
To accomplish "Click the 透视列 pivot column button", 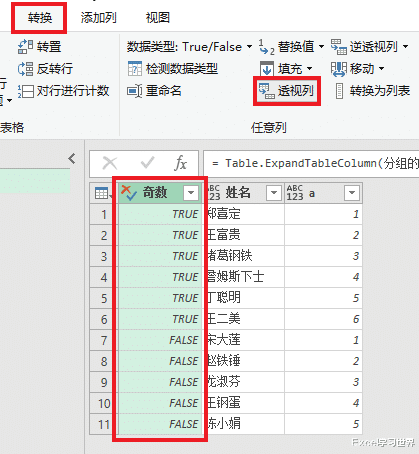I will (x=286, y=90).
